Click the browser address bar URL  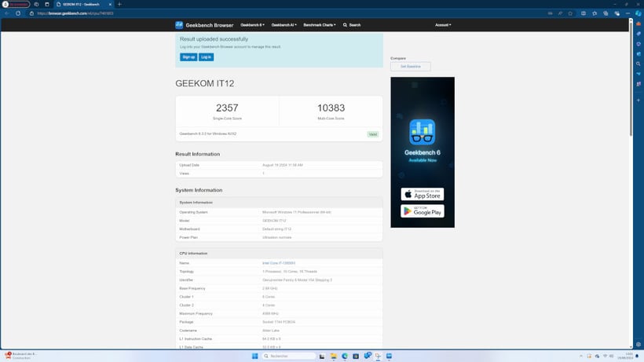point(75,13)
